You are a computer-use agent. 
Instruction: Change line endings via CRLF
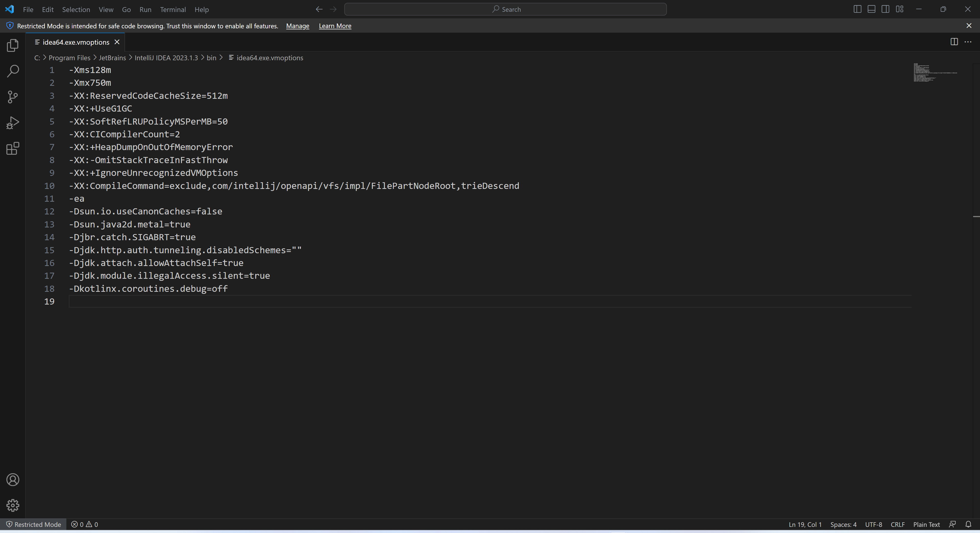click(x=898, y=524)
